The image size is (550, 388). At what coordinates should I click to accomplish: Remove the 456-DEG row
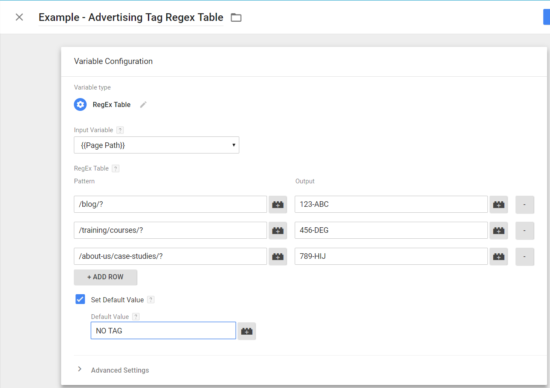[525, 230]
